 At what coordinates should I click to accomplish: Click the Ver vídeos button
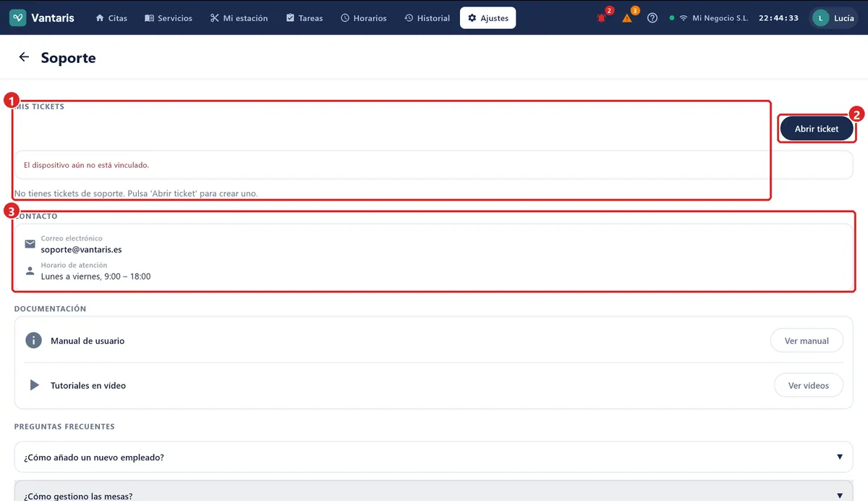809,385
